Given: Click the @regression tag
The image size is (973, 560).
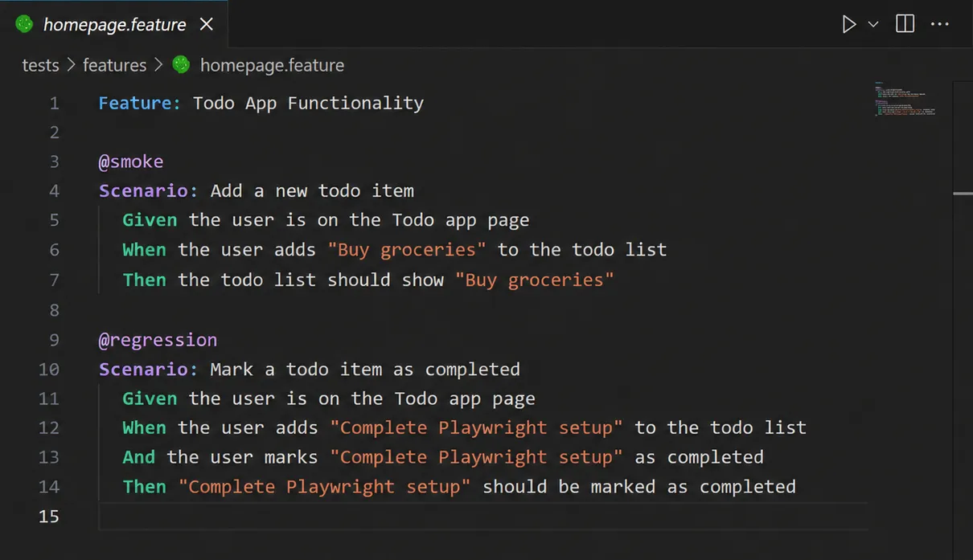Looking at the screenshot, I should click(158, 340).
